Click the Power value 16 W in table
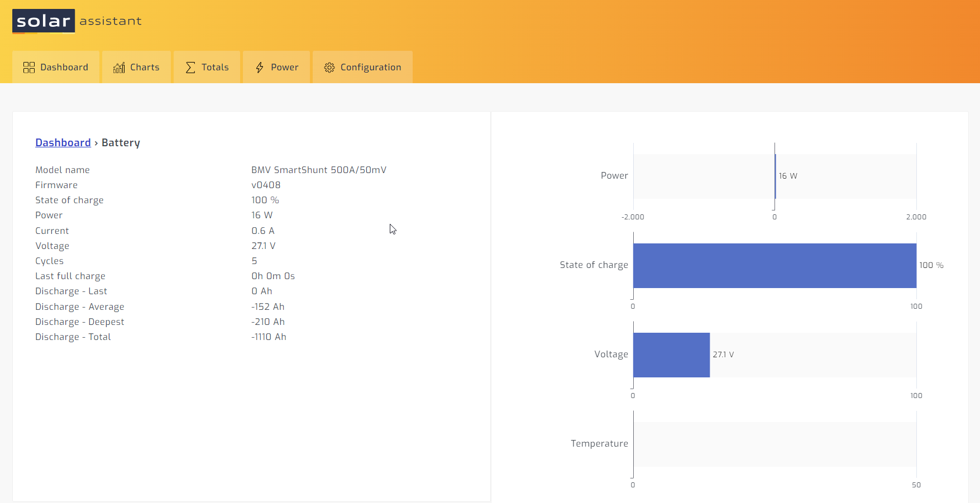 [262, 215]
